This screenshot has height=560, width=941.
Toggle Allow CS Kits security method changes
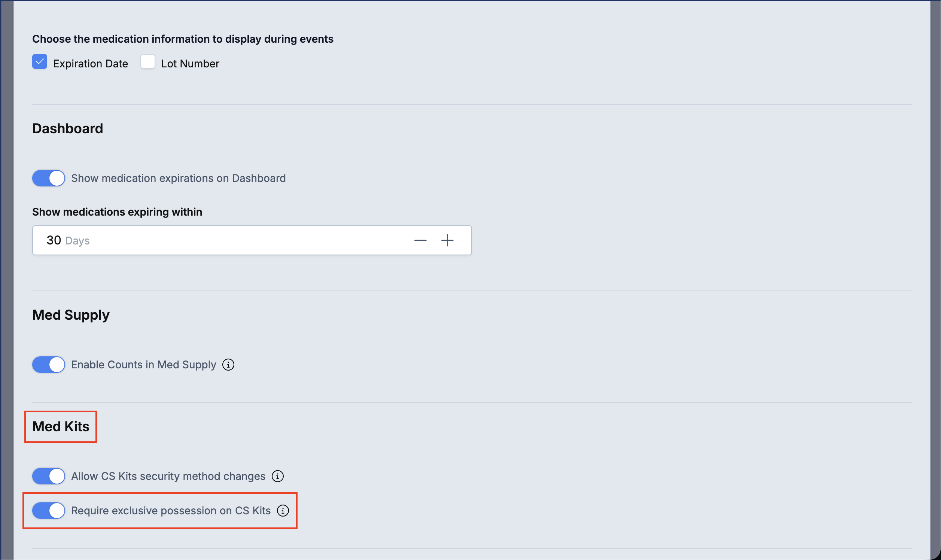pos(49,476)
